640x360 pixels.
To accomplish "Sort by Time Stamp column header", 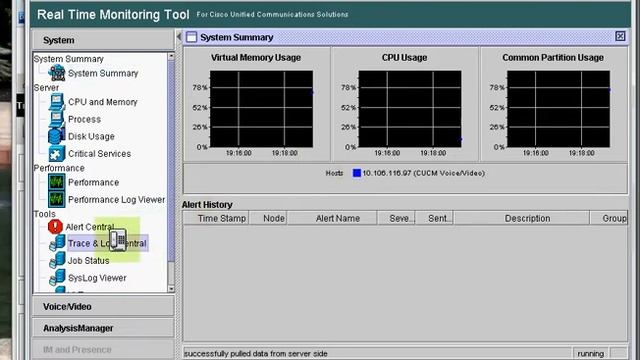I will pyautogui.click(x=216, y=218).
